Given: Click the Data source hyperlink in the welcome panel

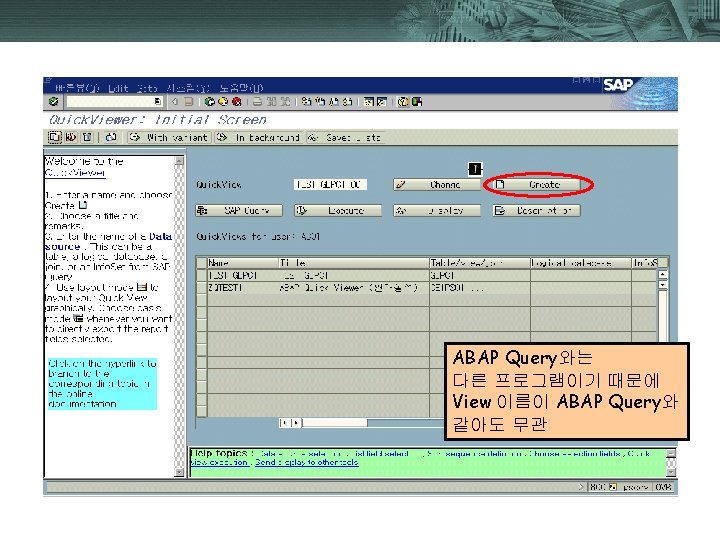Looking at the screenshot, I should [x=108, y=242].
